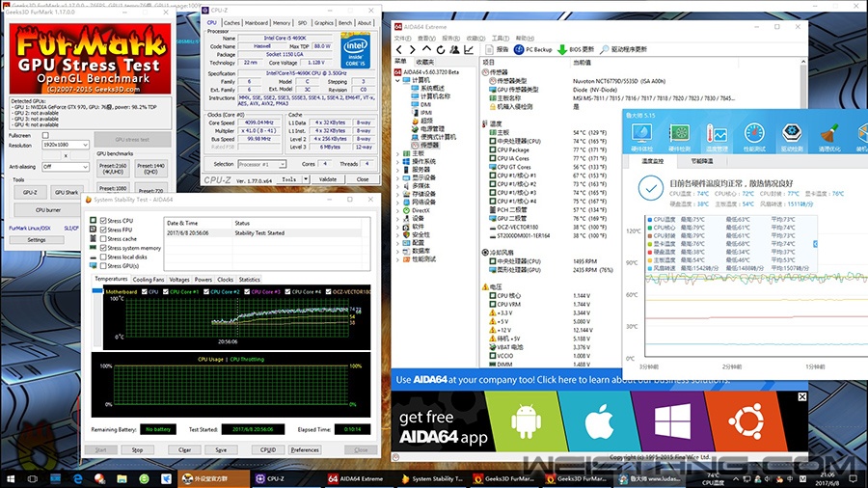Open 驱动检测 icon in 鲁大师
The image size is (868, 488).
click(x=792, y=137)
